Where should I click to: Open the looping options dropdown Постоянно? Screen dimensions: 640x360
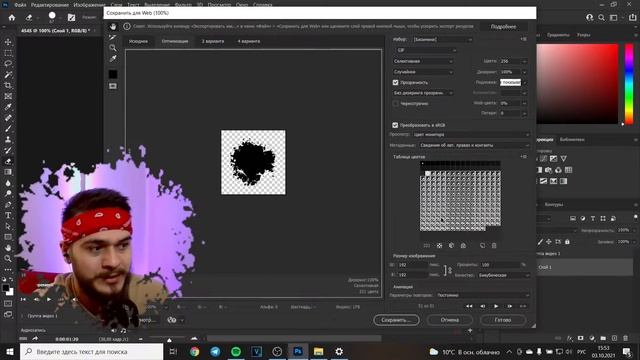click(483, 295)
